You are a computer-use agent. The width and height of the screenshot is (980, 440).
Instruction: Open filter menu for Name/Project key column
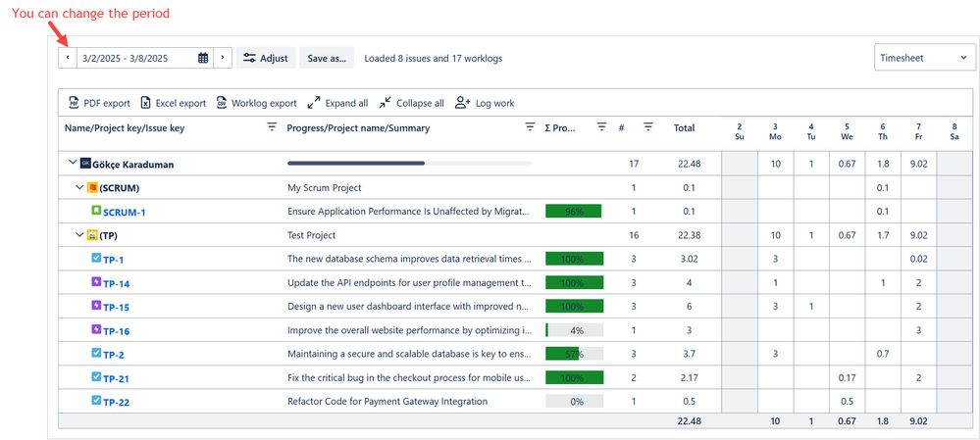coord(272,127)
